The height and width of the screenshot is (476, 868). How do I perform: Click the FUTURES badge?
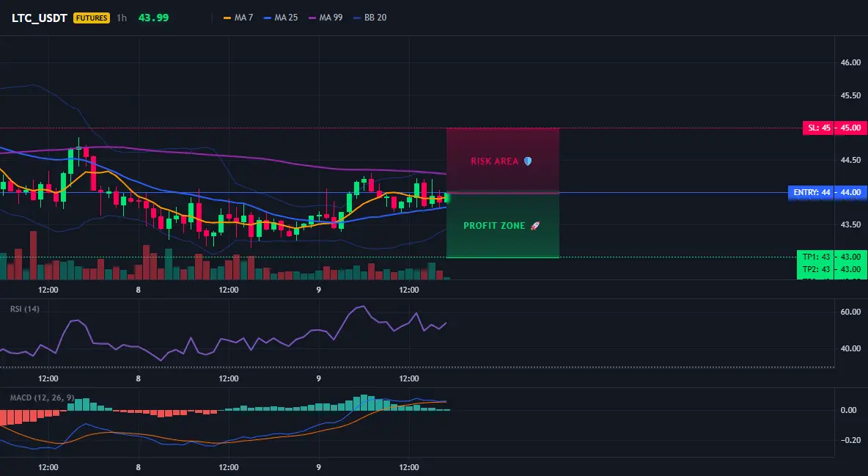[x=92, y=18]
